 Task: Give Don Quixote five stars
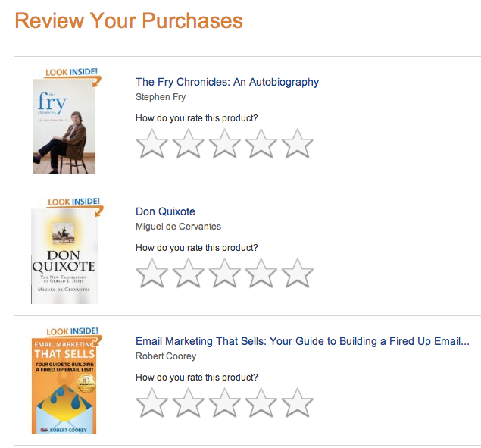coord(297,273)
